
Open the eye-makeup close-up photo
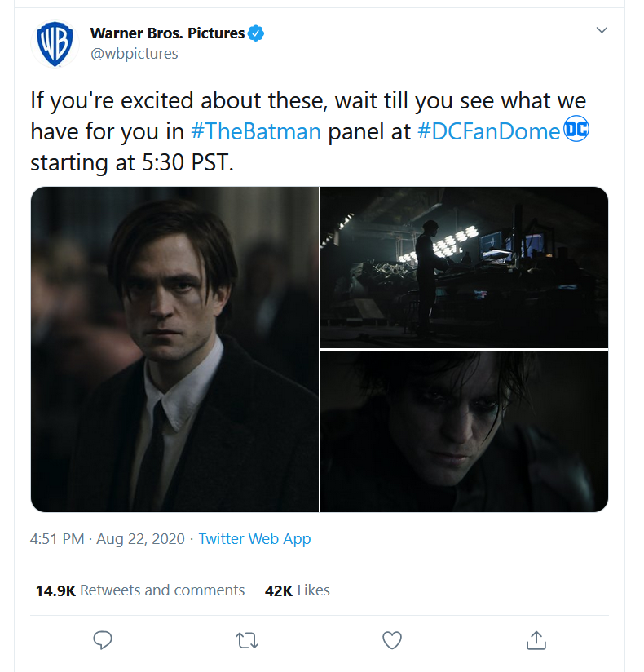[464, 431]
